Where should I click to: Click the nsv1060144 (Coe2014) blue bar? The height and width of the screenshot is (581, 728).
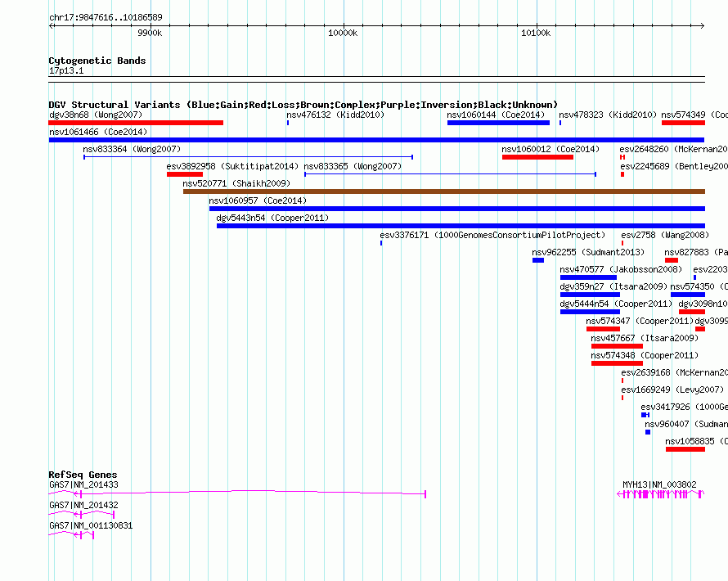(x=498, y=123)
